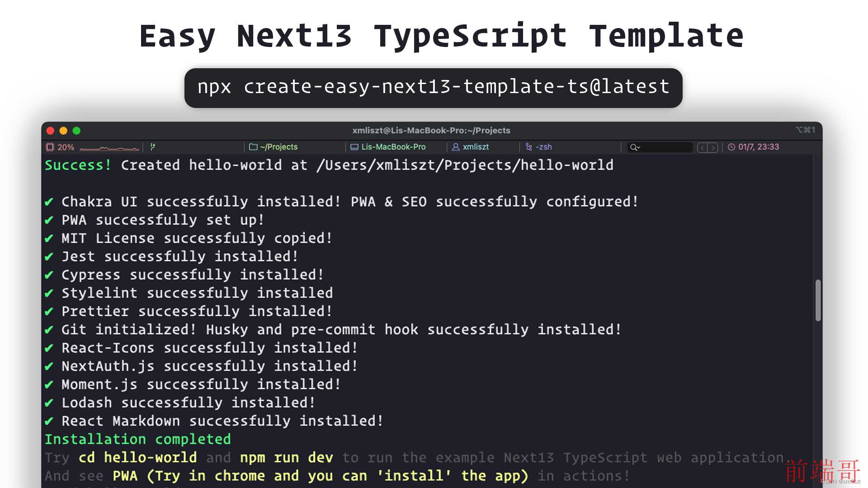Click the green checkmark beside Jest line
The image size is (868, 488).
[x=49, y=257]
